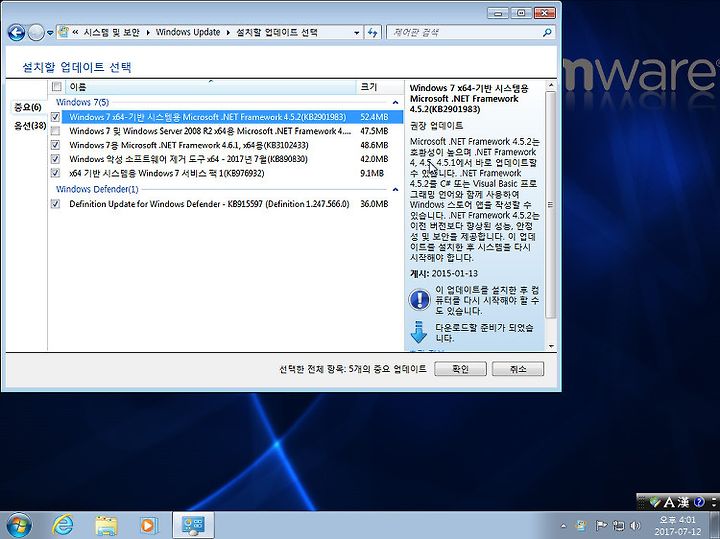Viewport: 720px width, 539px height.
Task: Open Windows Media Player taskbar icon
Action: click(x=149, y=525)
